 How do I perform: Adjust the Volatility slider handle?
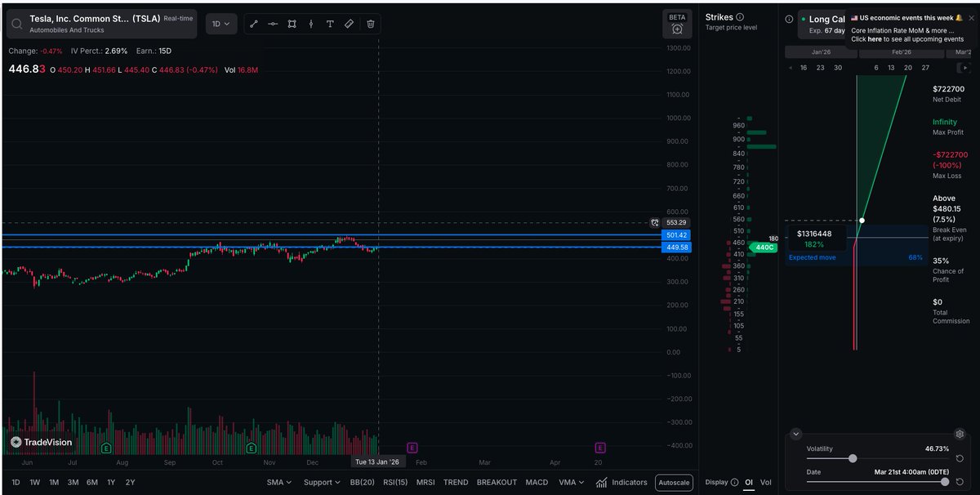click(853, 459)
